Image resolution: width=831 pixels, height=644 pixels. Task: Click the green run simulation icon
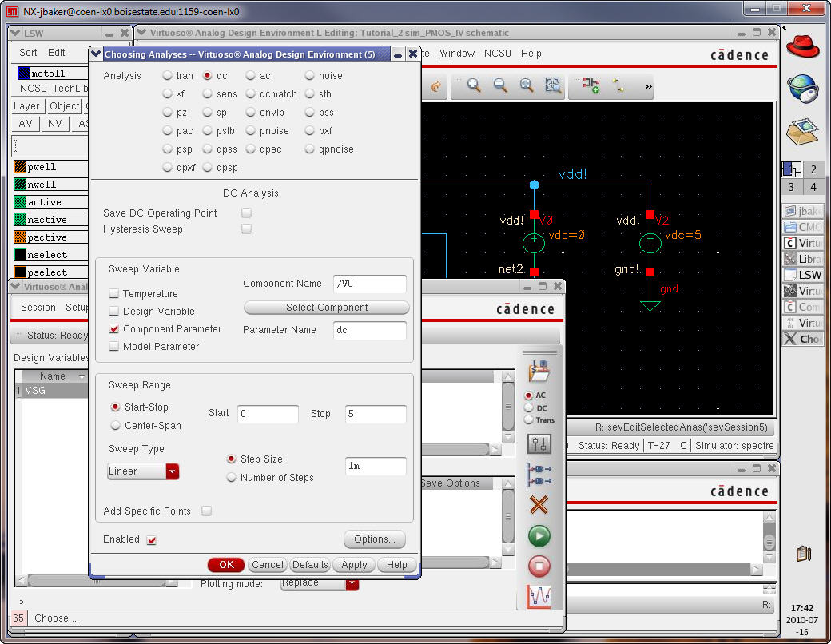(x=539, y=535)
